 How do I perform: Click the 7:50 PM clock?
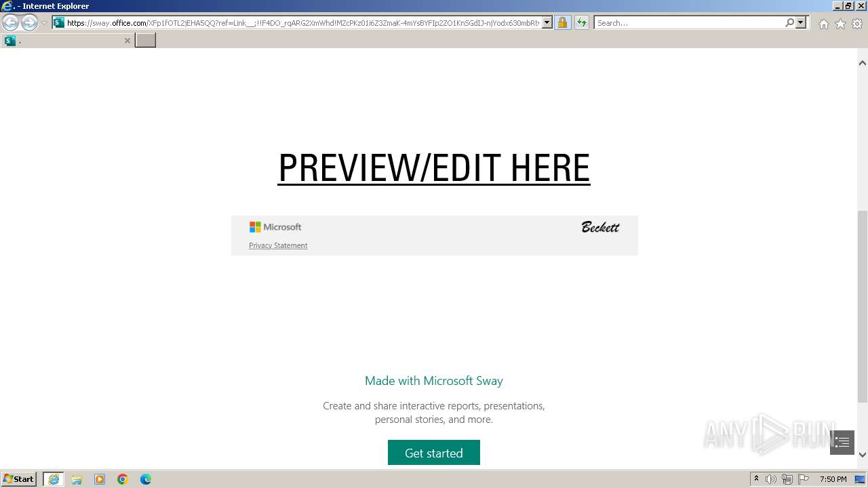[833, 479]
